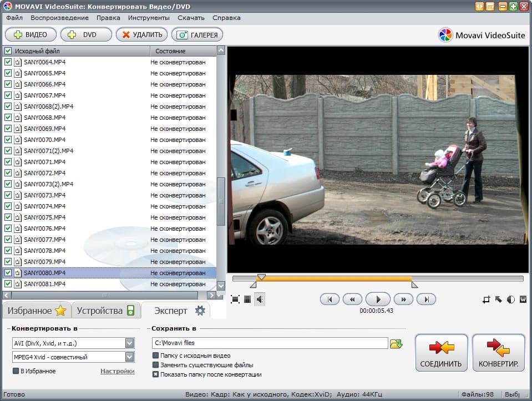532x401 pixels.
Task: Click the file icon of SANY0064.MP4
Action: tap(18, 63)
